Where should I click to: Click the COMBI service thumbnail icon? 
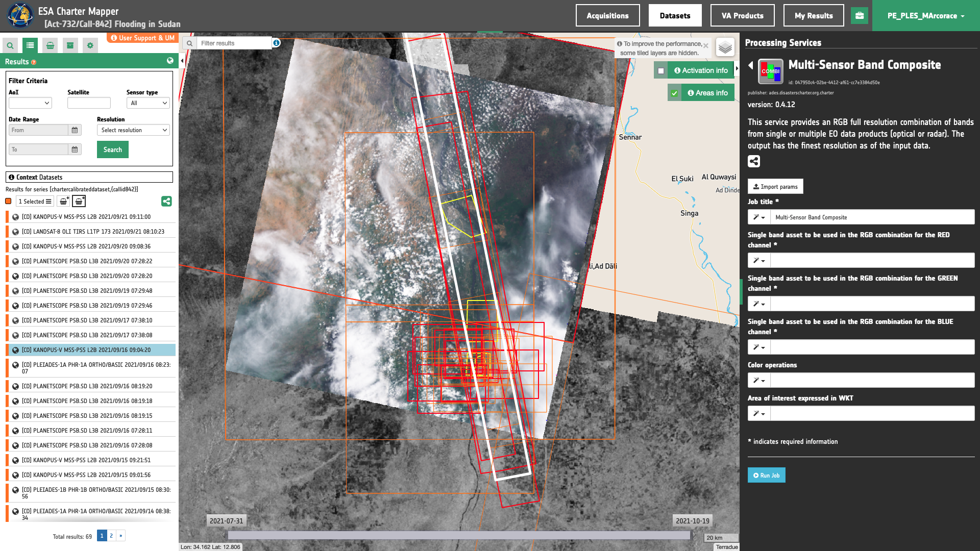click(771, 71)
